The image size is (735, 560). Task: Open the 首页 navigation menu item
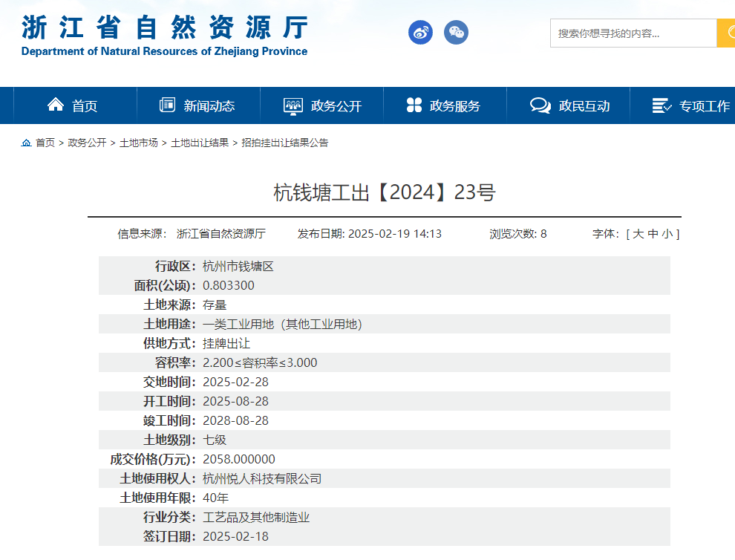click(x=76, y=105)
